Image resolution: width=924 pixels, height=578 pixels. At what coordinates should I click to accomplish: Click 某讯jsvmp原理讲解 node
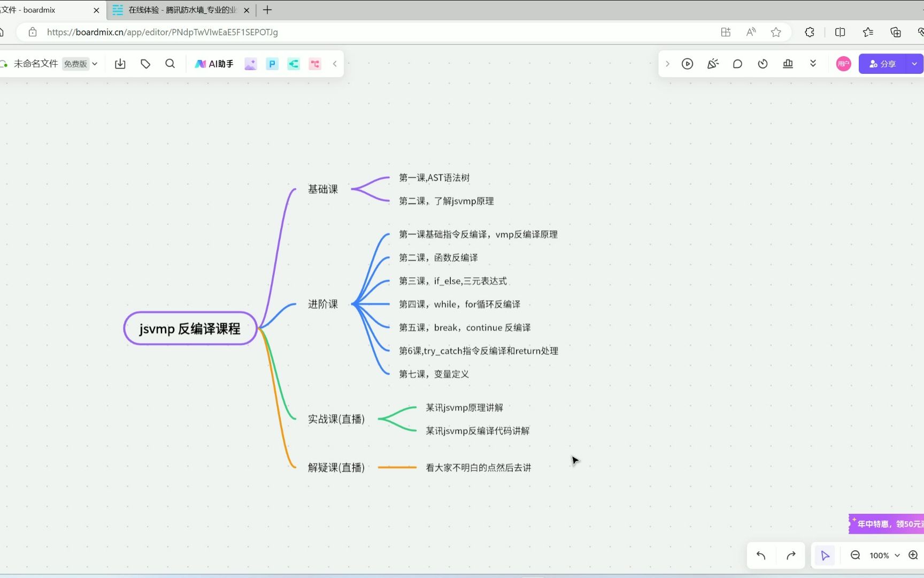click(464, 408)
